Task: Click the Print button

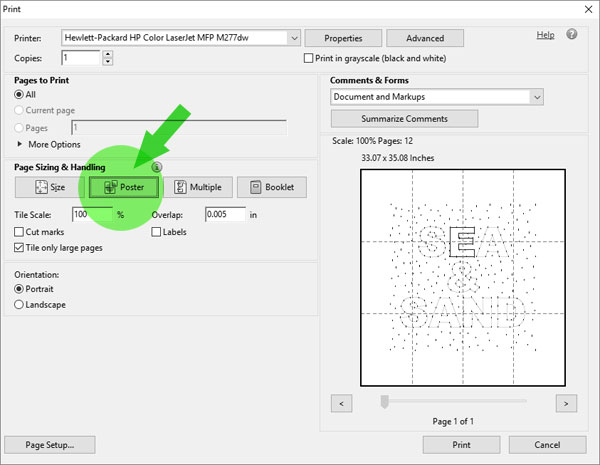Action: click(461, 445)
